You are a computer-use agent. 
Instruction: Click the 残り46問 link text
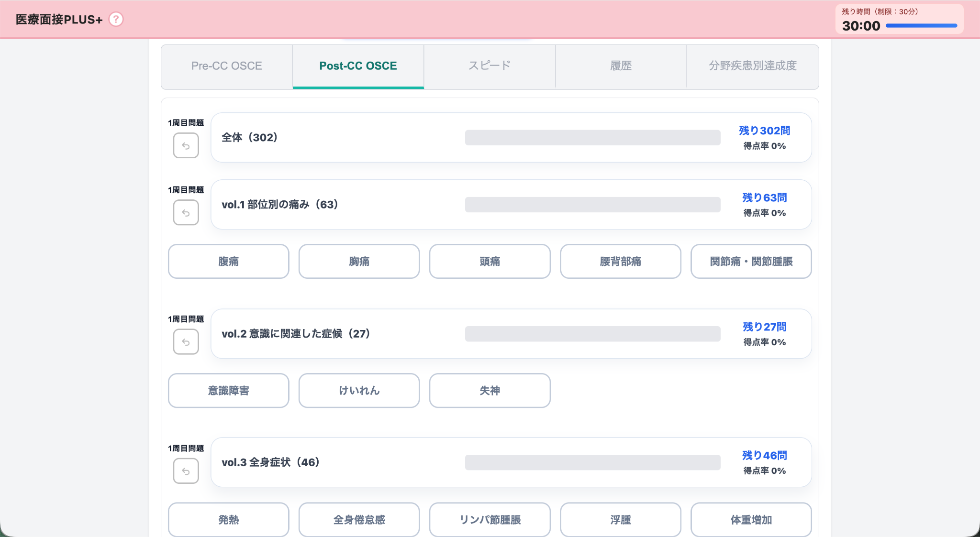click(x=765, y=455)
